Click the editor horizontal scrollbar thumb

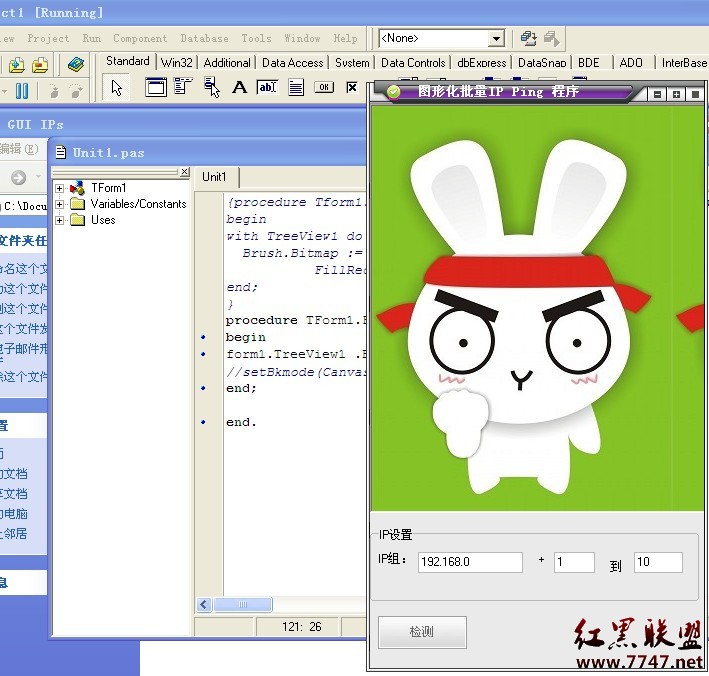(243, 604)
